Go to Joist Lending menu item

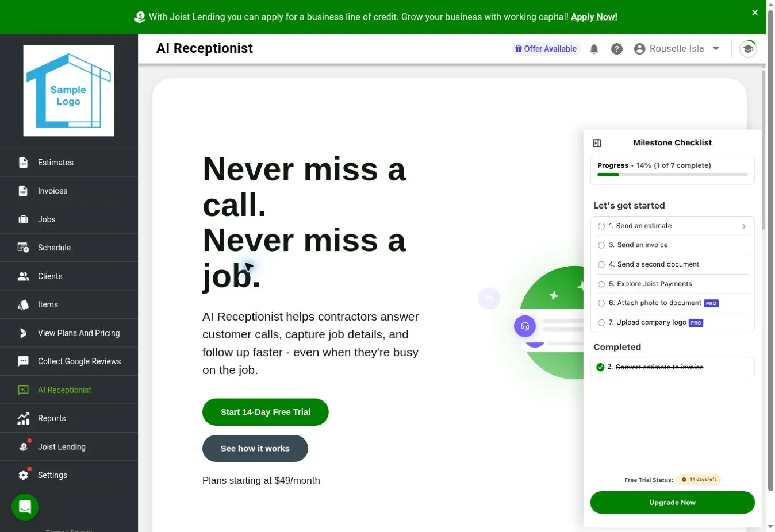point(69,446)
